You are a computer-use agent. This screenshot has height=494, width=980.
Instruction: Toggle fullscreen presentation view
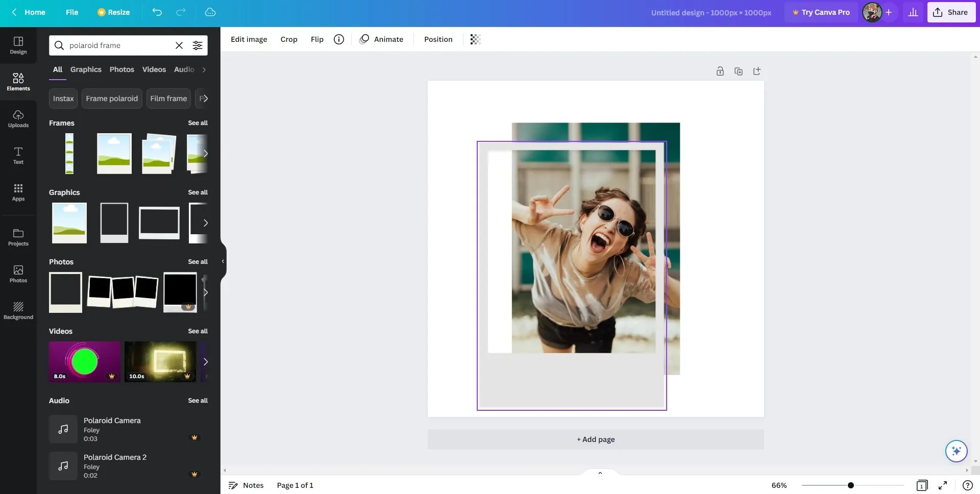click(942, 485)
